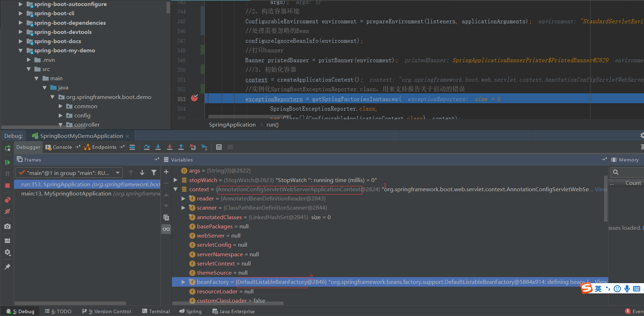Click the Force Step Into red arrow
Viewport: 644px width, 316px height.
coord(170,147)
